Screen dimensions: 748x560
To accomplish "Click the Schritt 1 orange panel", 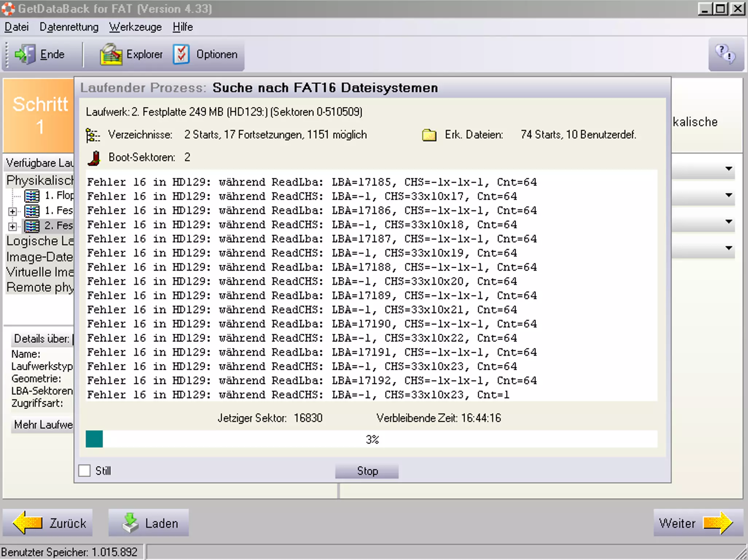I will 39,115.
